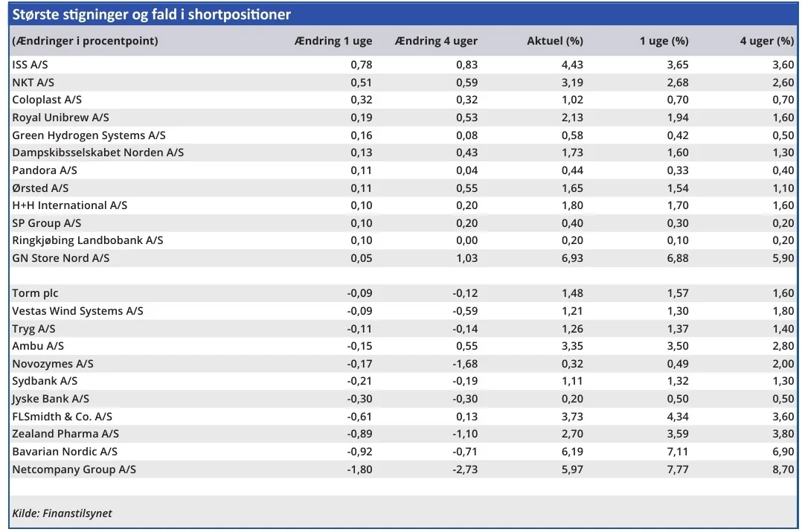Select the -1,80 weekly change for Netcompany
This screenshot has width=802, height=532.
pos(359,469)
